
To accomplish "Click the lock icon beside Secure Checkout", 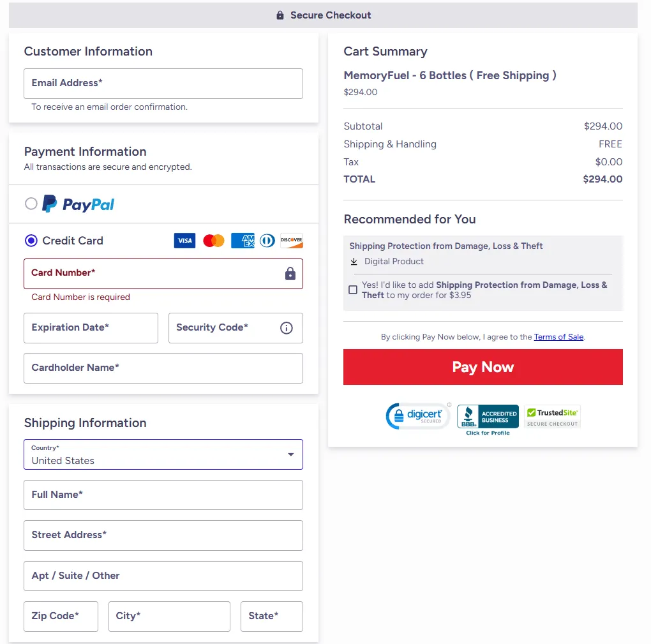I will [280, 14].
